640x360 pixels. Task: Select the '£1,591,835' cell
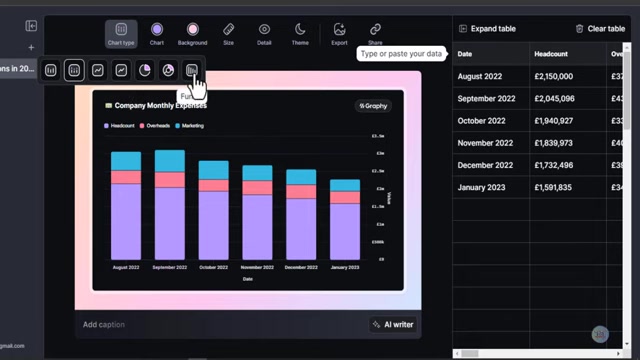pyautogui.click(x=568, y=187)
